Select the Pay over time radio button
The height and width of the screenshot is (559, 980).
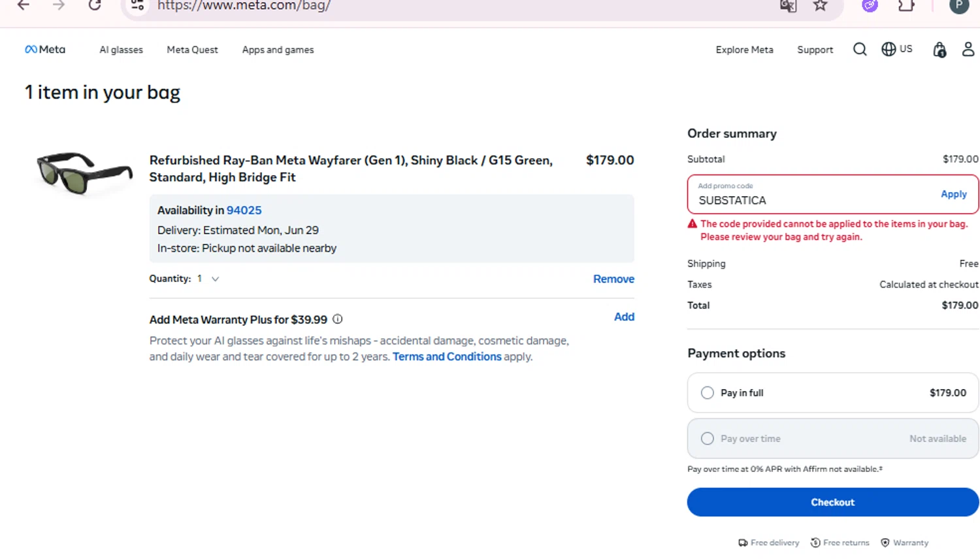point(708,439)
